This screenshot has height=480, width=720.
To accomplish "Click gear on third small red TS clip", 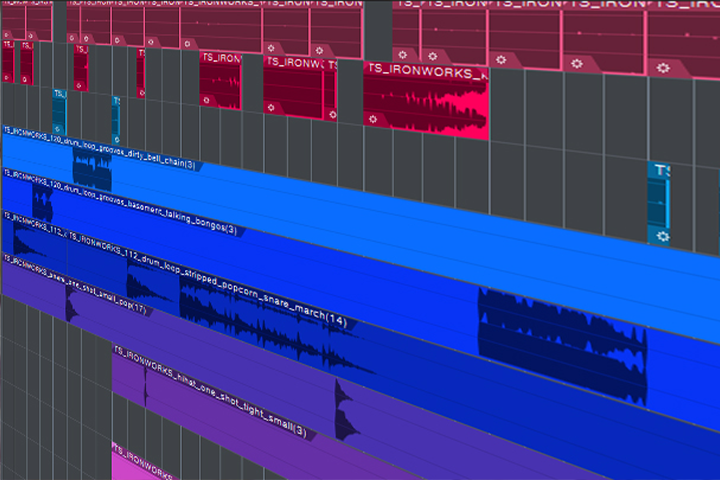I will click(x=79, y=85).
